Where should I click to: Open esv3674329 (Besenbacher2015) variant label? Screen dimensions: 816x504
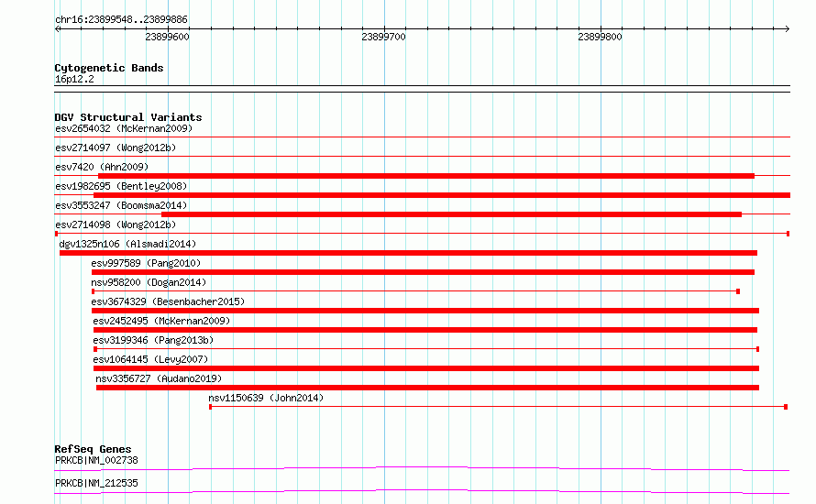pyautogui.click(x=168, y=301)
